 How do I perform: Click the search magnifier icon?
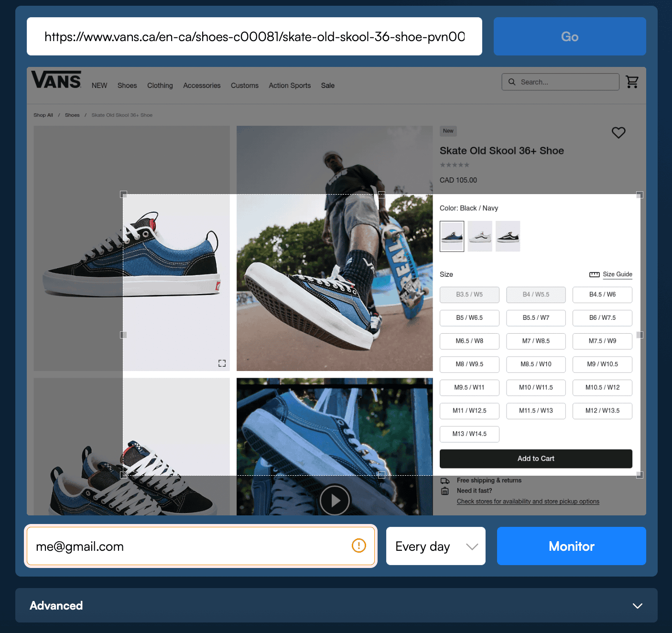tap(512, 82)
